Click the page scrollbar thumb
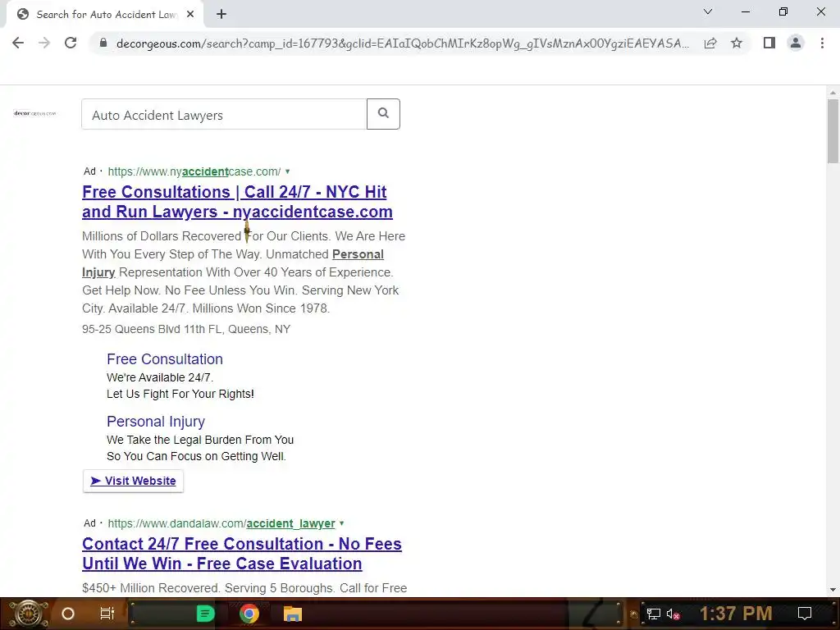This screenshot has height=630, width=840. (833, 130)
